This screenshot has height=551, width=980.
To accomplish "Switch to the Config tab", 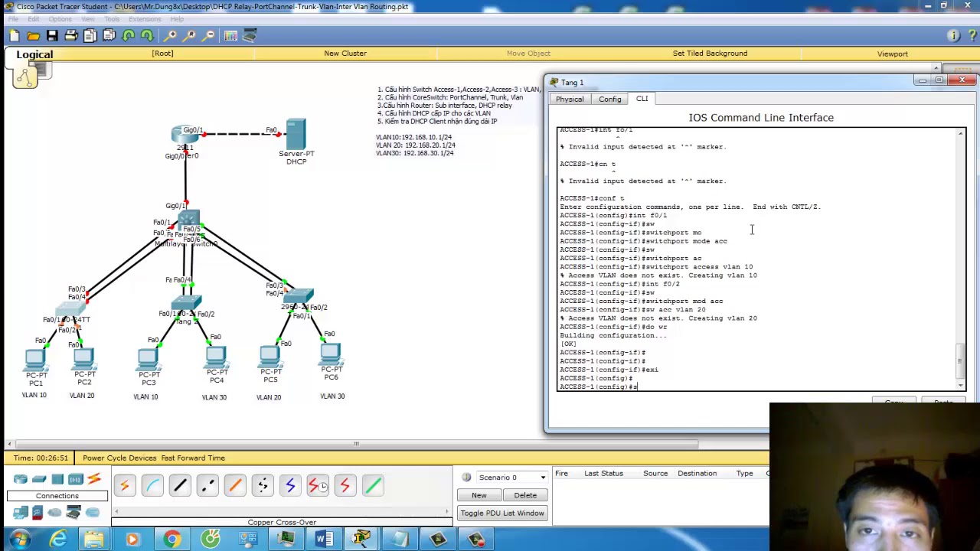I will (x=610, y=99).
